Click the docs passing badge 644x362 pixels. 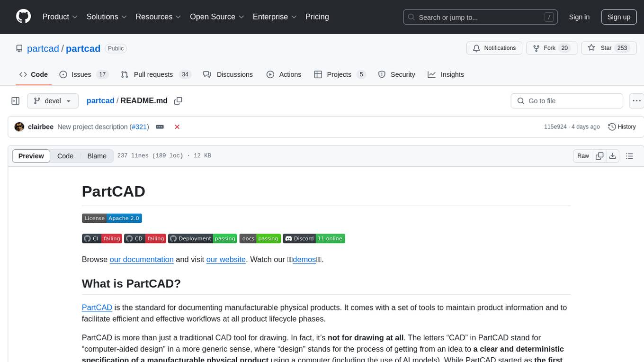(260, 239)
